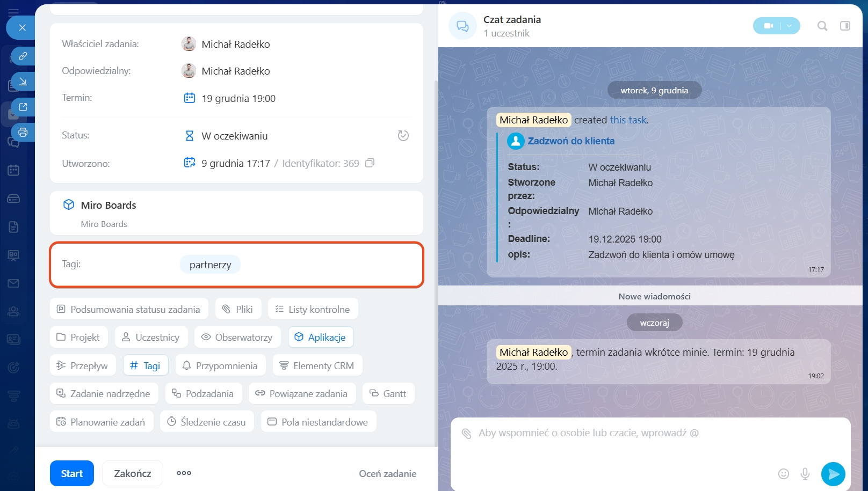Viewport: 868px width, 491px height.
Task: Attach a file to the chat message
Action: [x=466, y=433]
